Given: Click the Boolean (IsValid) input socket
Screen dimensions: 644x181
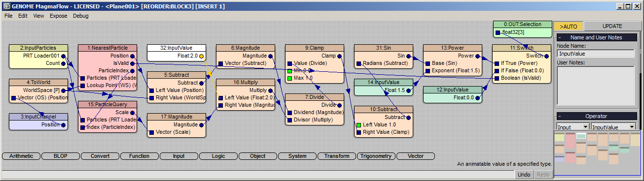Looking at the screenshot, I should 497,78.
